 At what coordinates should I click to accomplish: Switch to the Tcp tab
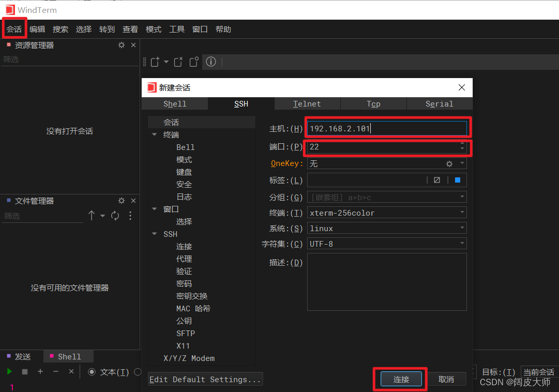click(x=373, y=104)
